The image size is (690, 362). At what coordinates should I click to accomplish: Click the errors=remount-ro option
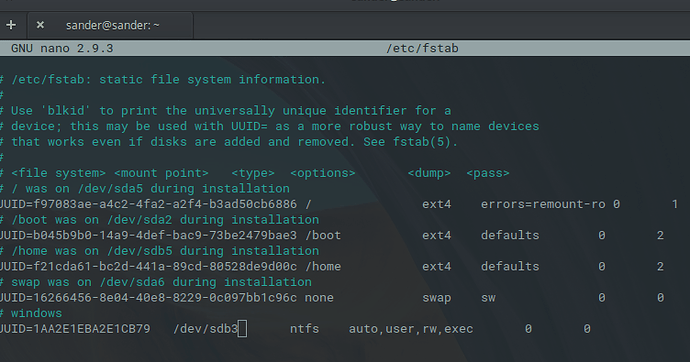tap(543, 204)
